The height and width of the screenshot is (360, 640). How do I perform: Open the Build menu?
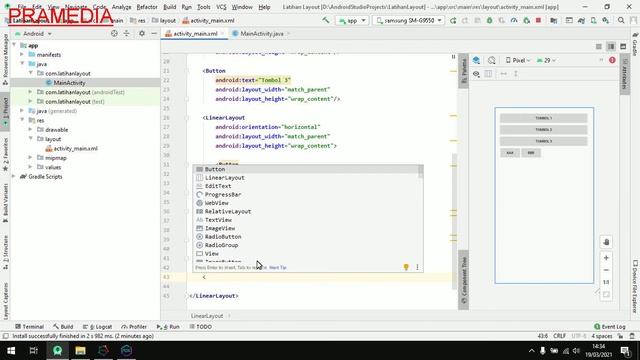(x=169, y=7)
